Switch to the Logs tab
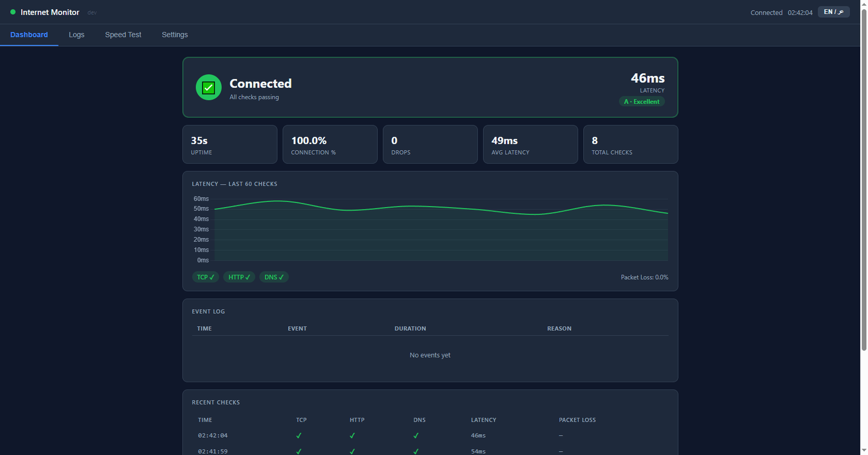The image size is (868, 455). point(76,35)
